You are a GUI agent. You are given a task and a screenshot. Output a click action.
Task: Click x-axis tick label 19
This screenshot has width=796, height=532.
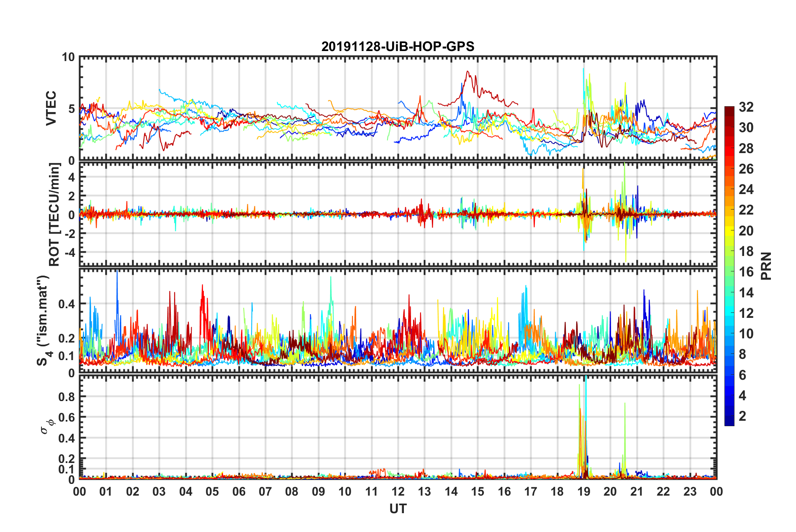pyautogui.click(x=584, y=491)
